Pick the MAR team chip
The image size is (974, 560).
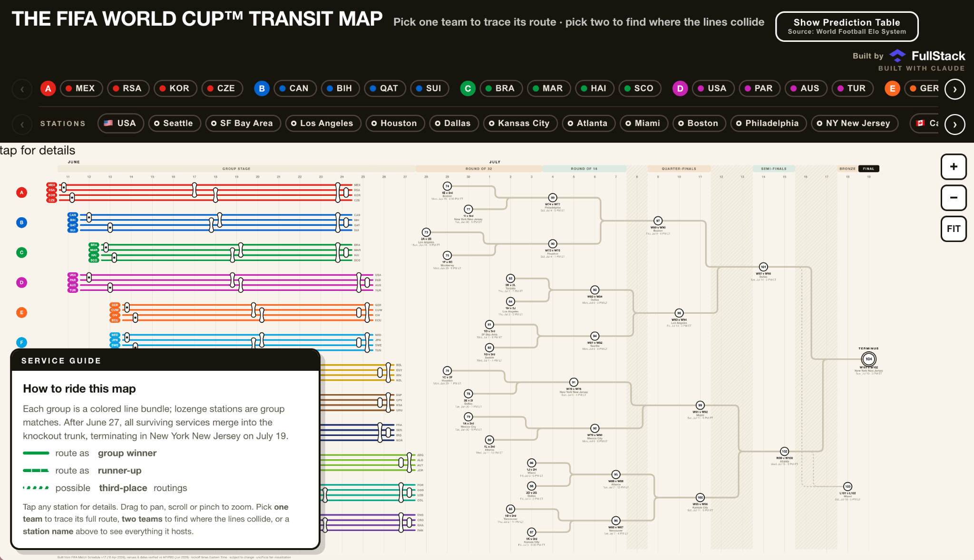[549, 88]
